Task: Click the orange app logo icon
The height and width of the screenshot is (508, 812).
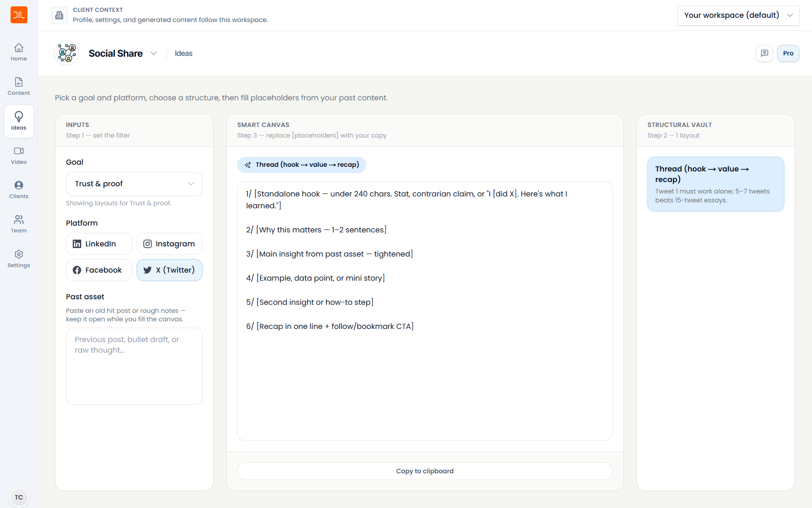Action: tap(19, 15)
